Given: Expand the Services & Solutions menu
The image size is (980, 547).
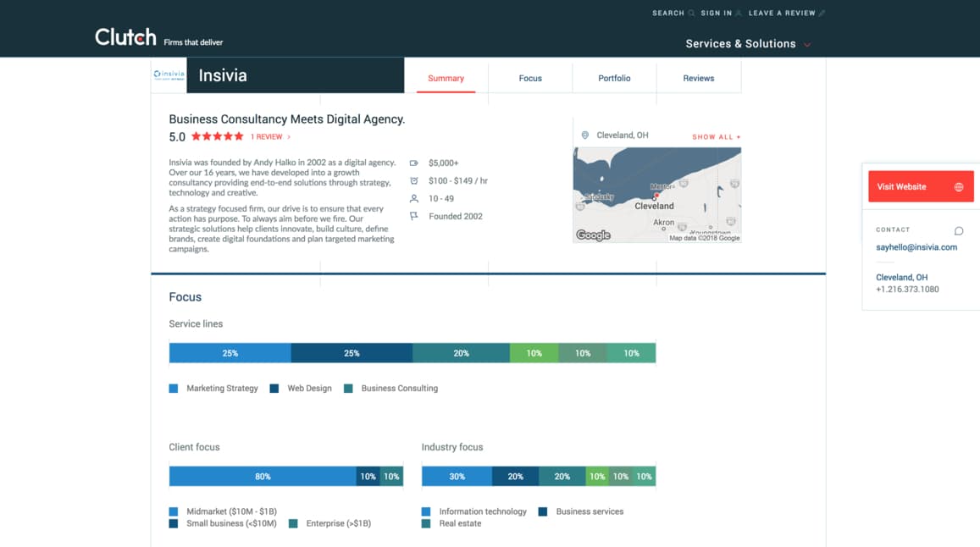Looking at the screenshot, I should coord(748,44).
